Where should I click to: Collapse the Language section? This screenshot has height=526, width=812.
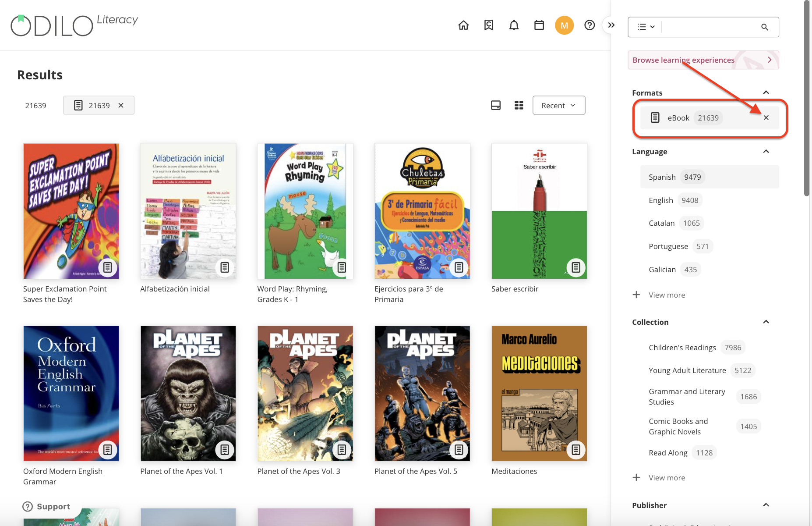tap(766, 152)
